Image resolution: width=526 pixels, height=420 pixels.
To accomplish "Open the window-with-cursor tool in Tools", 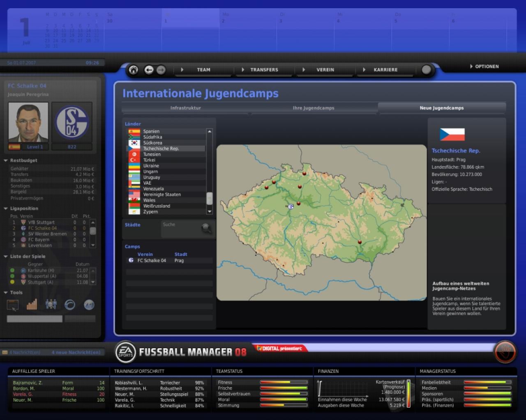I will pyautogui.click(x=13, y=305).
